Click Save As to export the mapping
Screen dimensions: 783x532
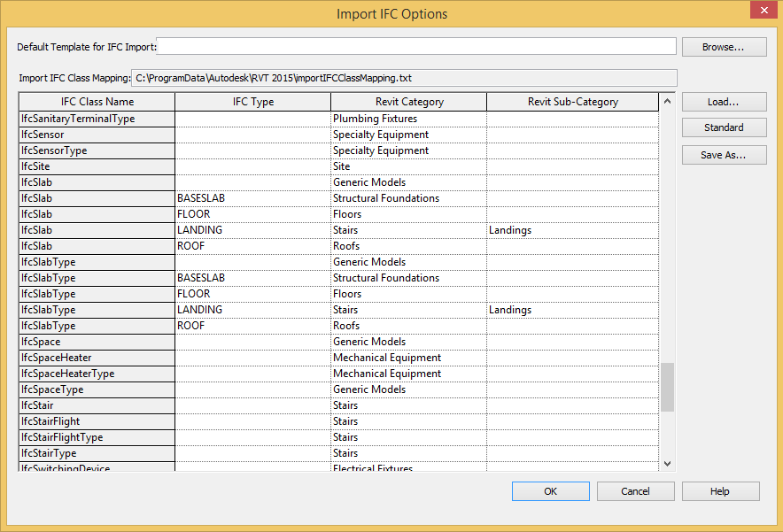point(724,155)
